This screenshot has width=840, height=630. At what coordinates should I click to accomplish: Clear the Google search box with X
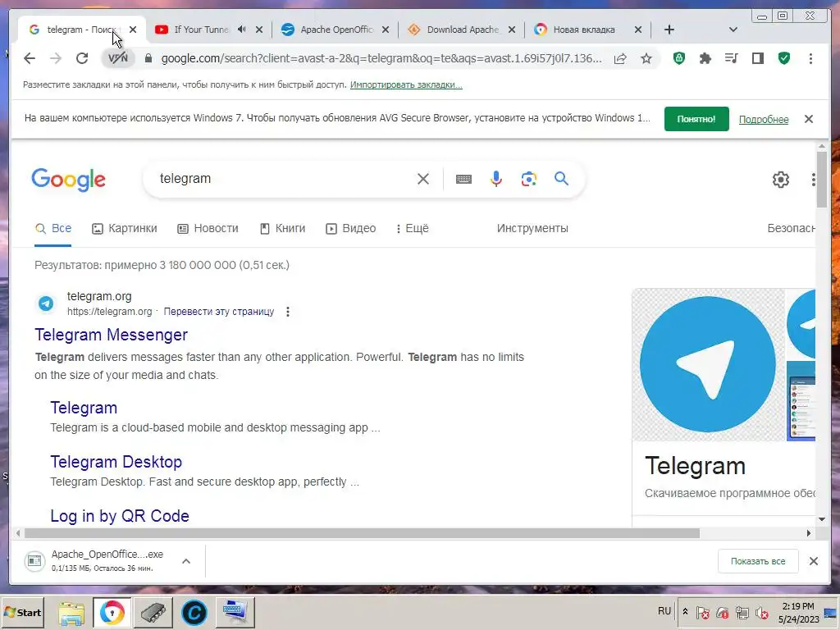pos(423,179)
